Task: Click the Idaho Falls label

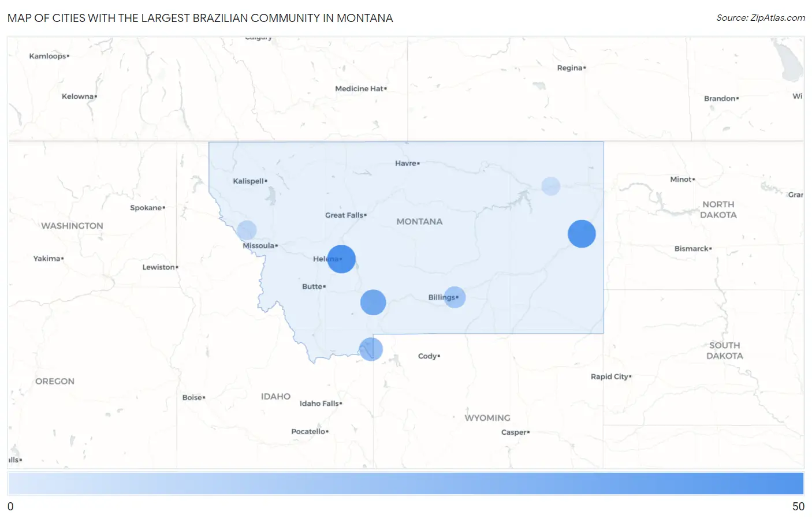Action: (x=319, y=404)
